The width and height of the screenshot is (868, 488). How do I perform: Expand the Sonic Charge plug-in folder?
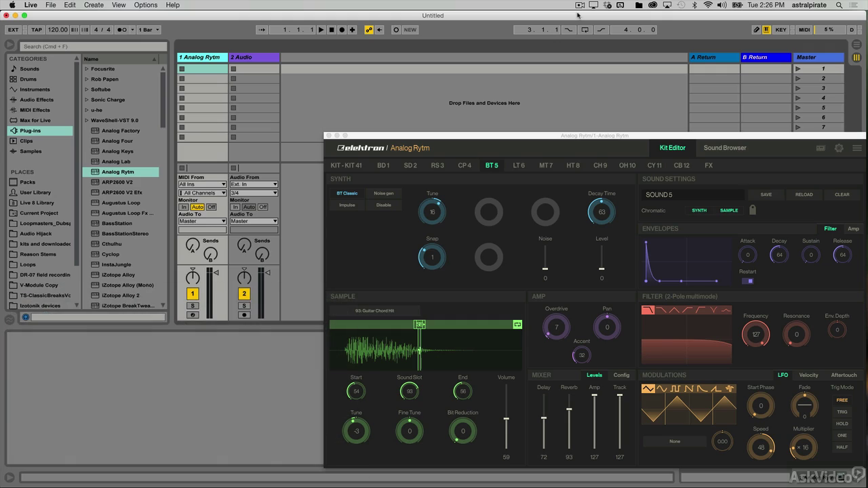point(87,100)
